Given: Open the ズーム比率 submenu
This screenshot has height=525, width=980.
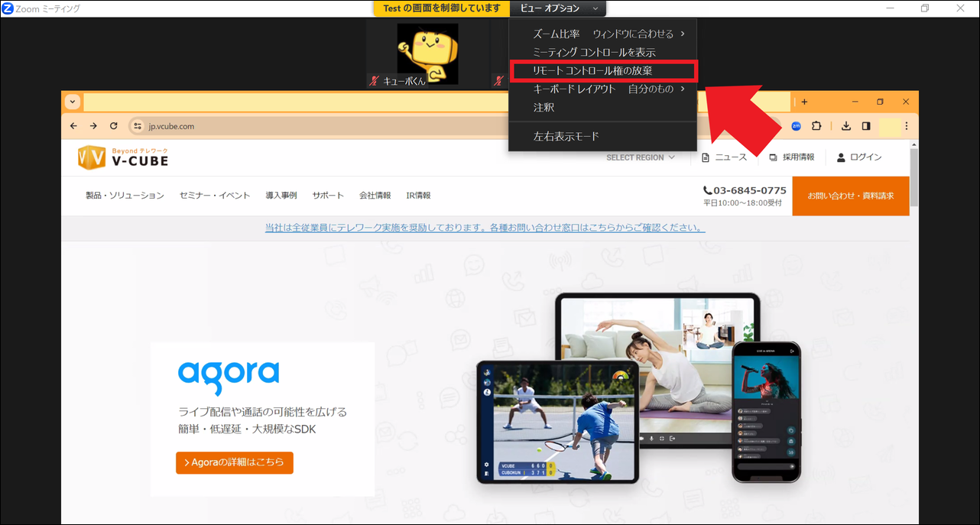Looking at the screenshot, I should tap(603, 34).
